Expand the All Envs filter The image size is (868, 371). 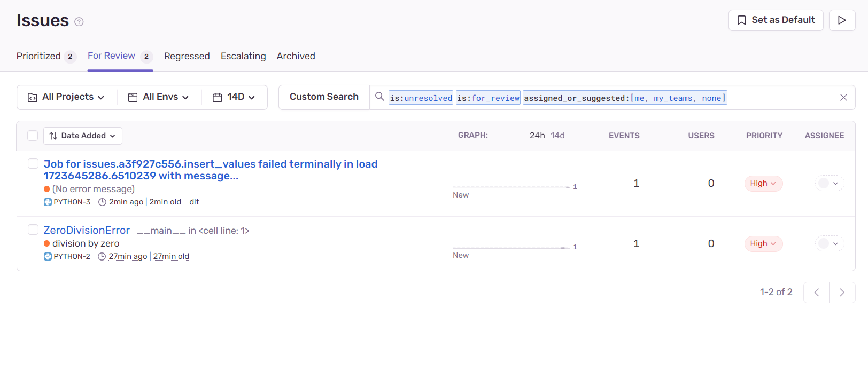coord(159,97)
